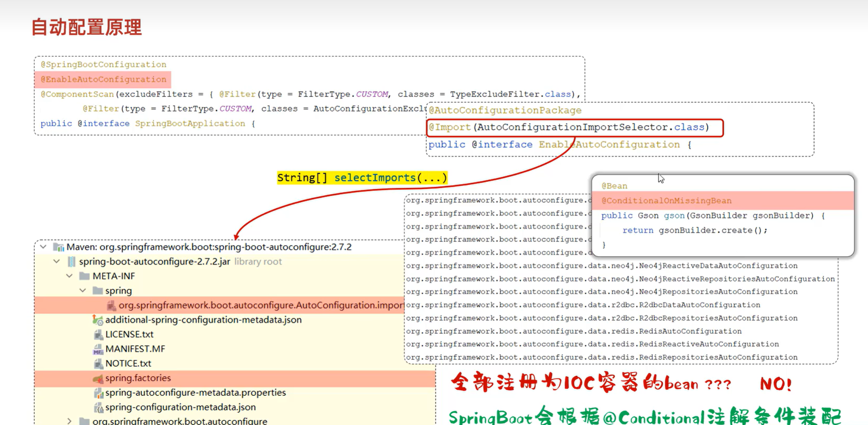Click gson method signature line

pyautogui.click(x=713, y=216)
